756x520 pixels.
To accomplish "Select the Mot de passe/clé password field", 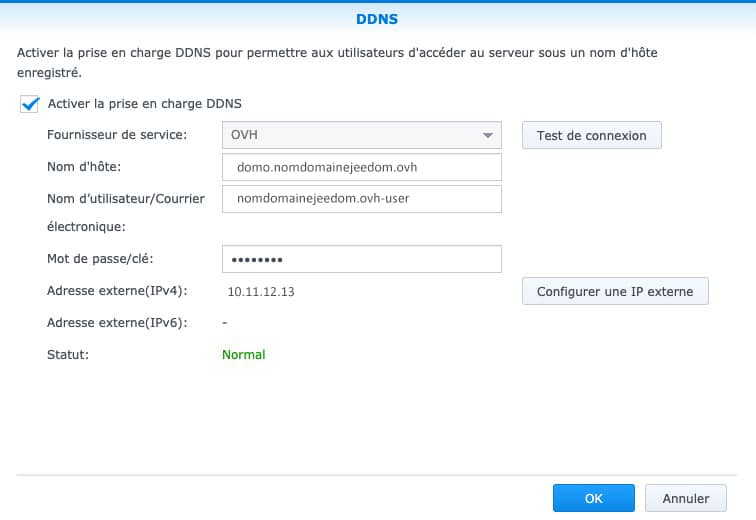I will click(361, 260).
